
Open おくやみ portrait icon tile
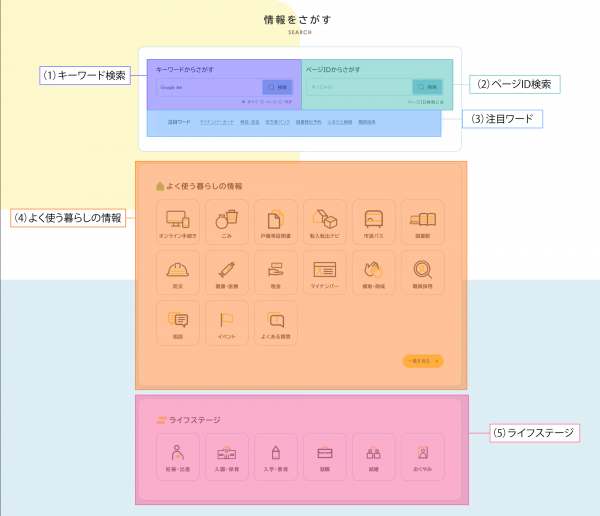tap(423, 457)
